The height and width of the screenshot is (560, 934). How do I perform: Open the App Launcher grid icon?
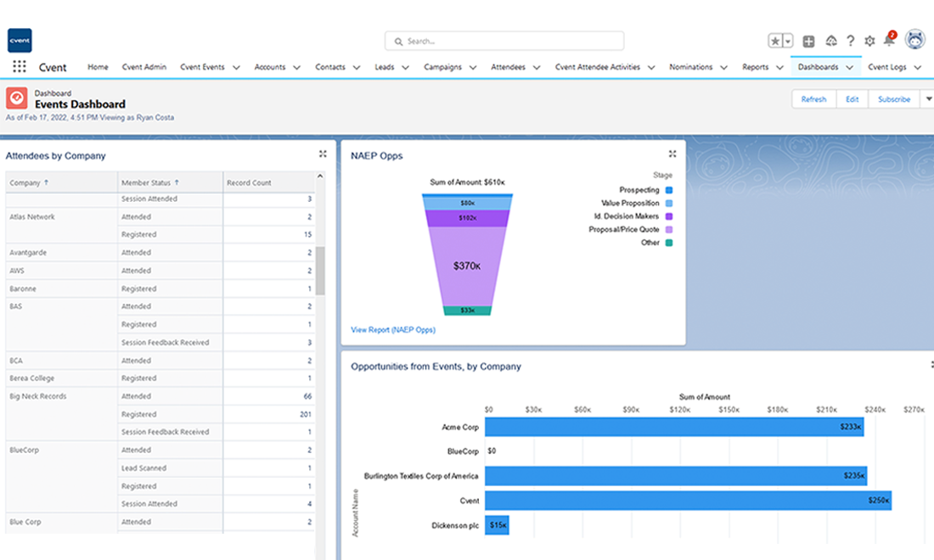pos(19,67)
